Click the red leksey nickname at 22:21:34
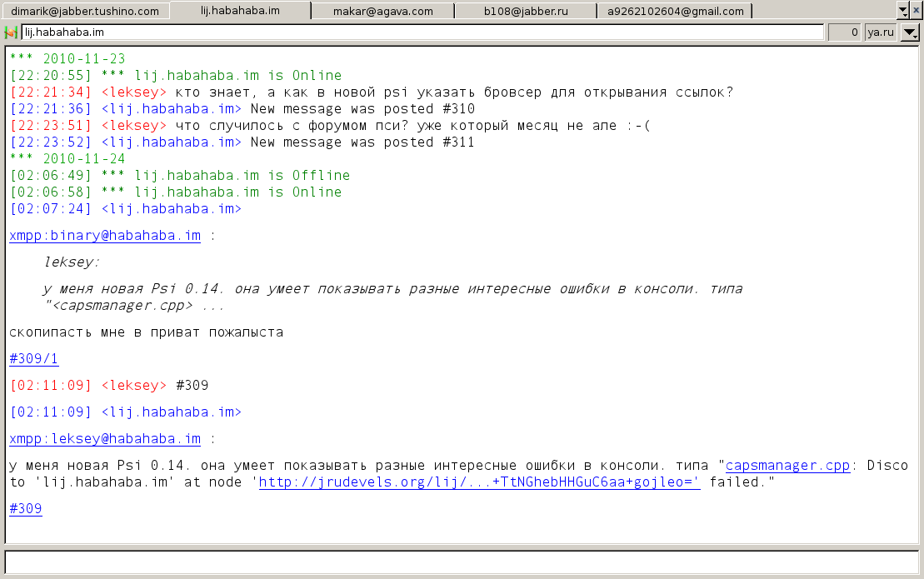The width and height of the screenshot is (924, 579). (134, 92)
